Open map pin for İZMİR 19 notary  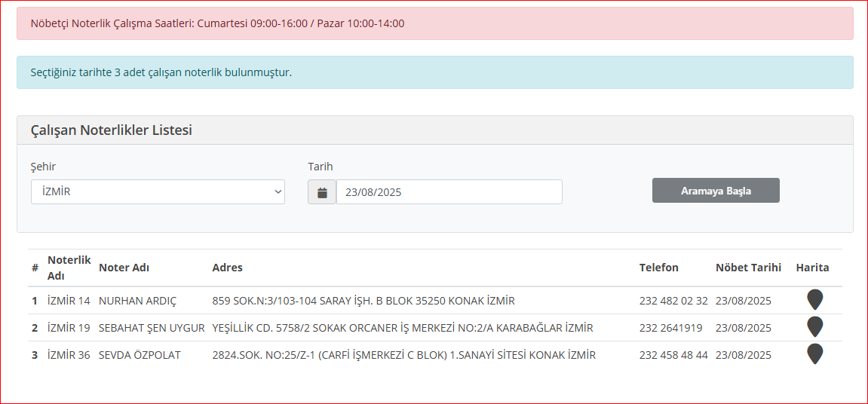click(x=814, y=326)
